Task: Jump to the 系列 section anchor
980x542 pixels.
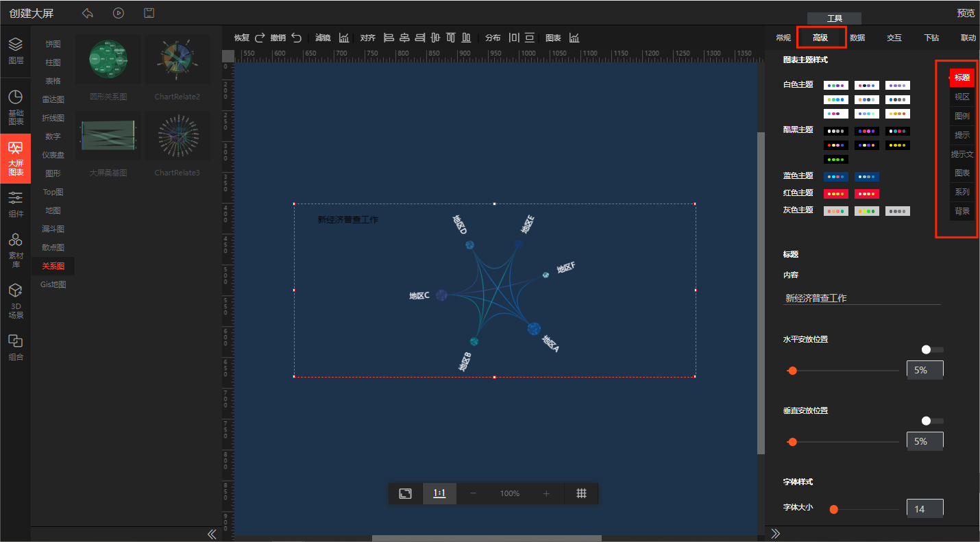Action: tap(962, 192)
